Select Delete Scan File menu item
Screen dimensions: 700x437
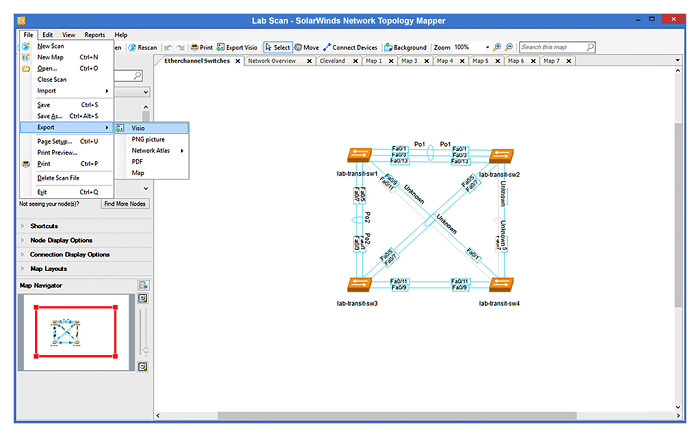click(67, 178)
